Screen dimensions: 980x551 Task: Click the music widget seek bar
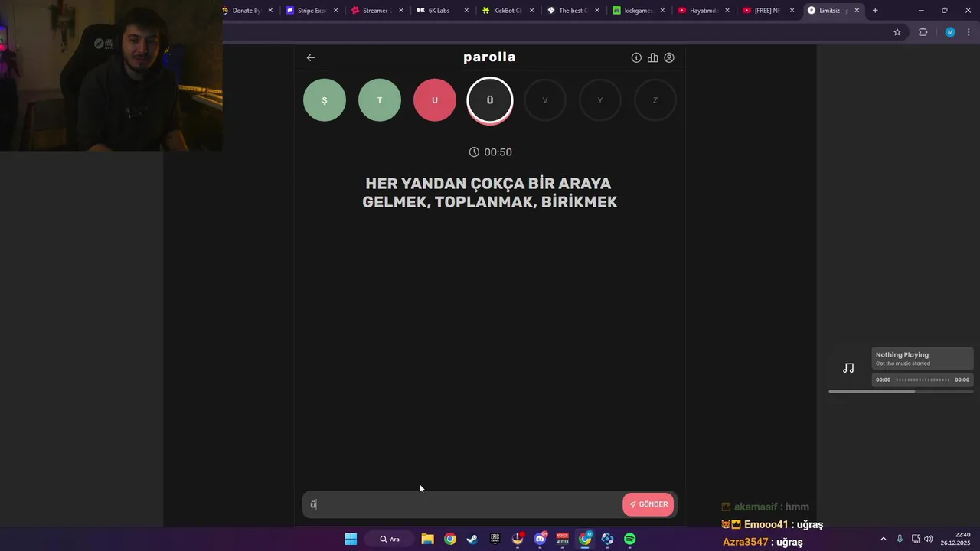pos(923,380)
